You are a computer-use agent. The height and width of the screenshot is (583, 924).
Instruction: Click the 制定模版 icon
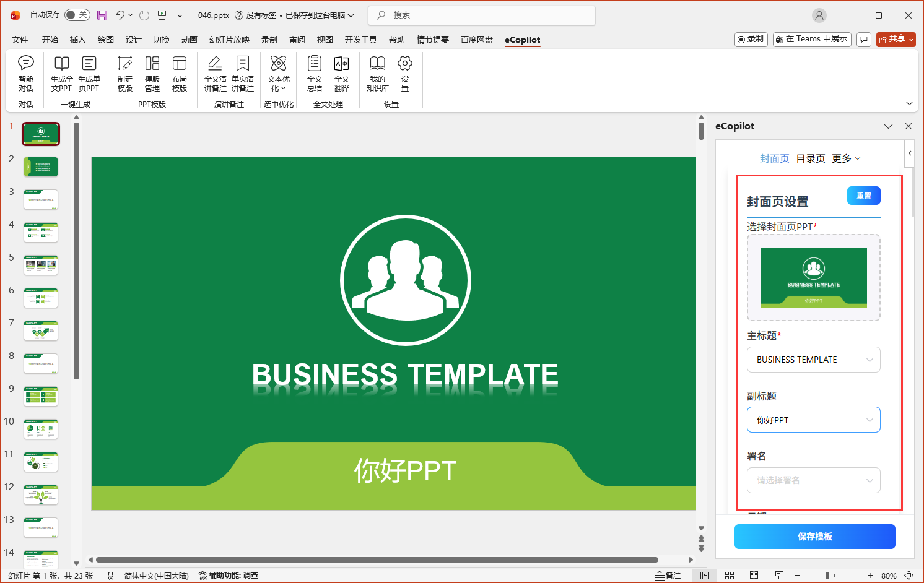(x=124, y=74)
